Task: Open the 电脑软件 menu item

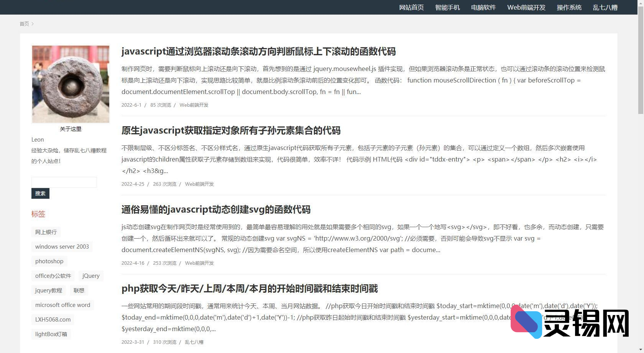Action: [x=483, y=7]
